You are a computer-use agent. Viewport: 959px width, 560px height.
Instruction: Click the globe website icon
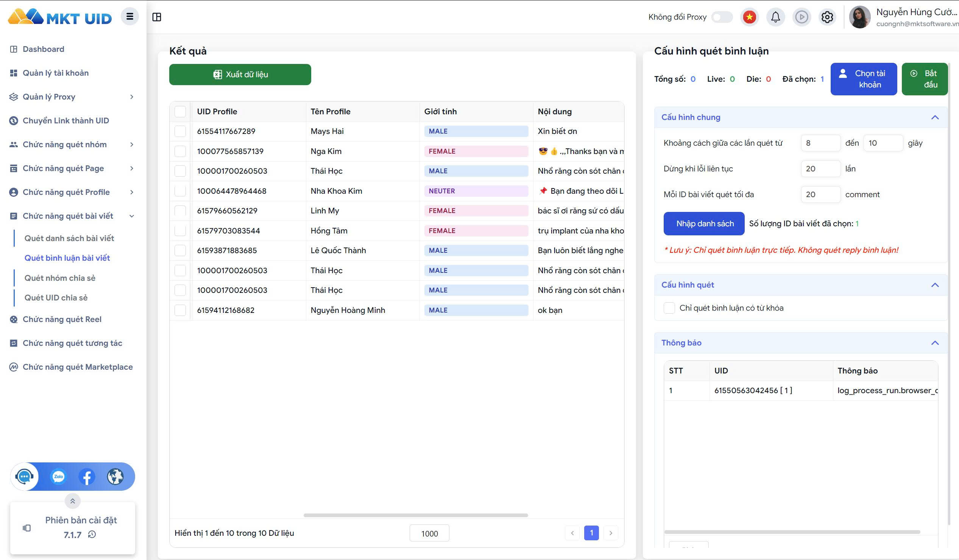115,476
